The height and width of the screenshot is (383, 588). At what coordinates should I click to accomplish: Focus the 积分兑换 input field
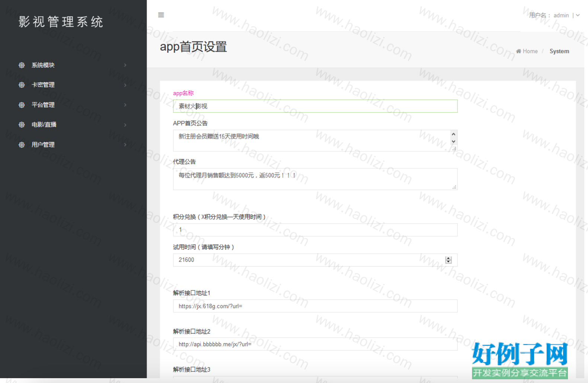pyautogui.click(x=315, y=230)
